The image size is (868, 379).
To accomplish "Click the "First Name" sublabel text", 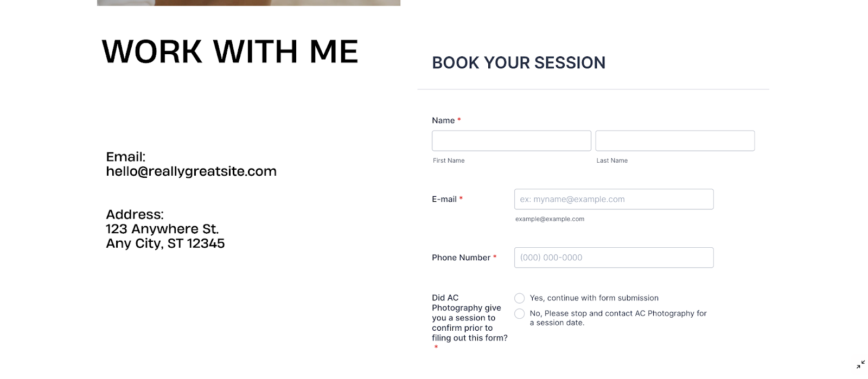I will click(x=449, y=160).
